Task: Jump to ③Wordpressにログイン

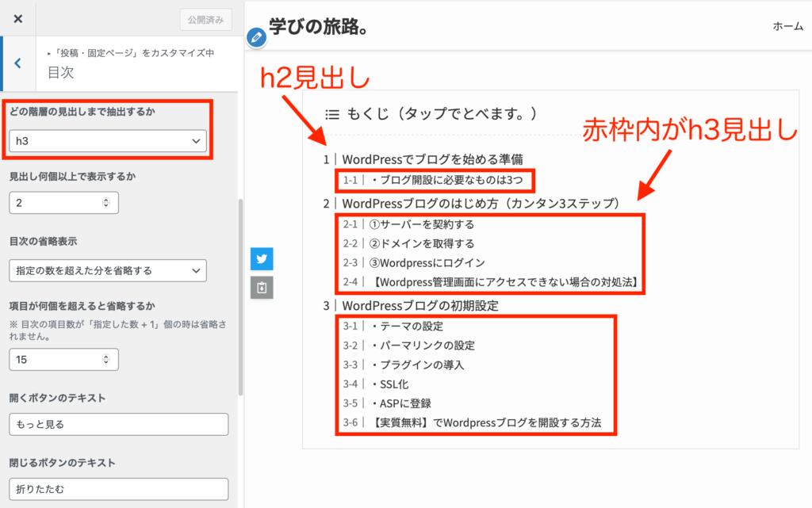Action: (427, 263)
